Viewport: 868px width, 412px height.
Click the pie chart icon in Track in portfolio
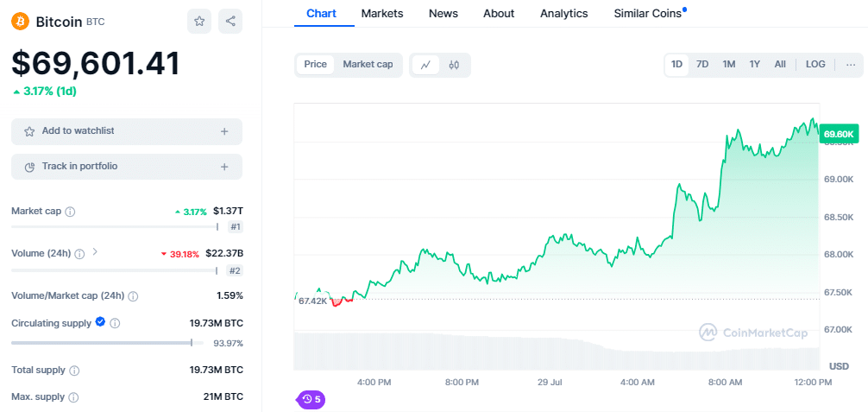pos(30,167)
